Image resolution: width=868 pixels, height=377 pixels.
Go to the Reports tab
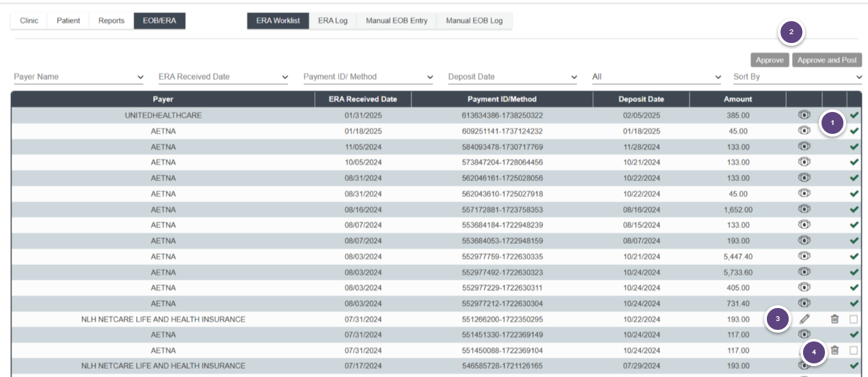pyautogui.click(x=111, y=21)
